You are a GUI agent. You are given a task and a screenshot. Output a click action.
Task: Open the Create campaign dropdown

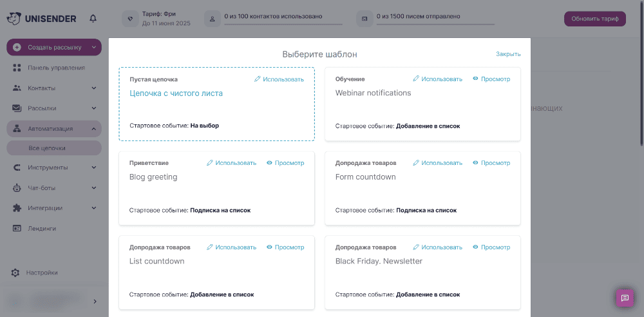(54, 47)
